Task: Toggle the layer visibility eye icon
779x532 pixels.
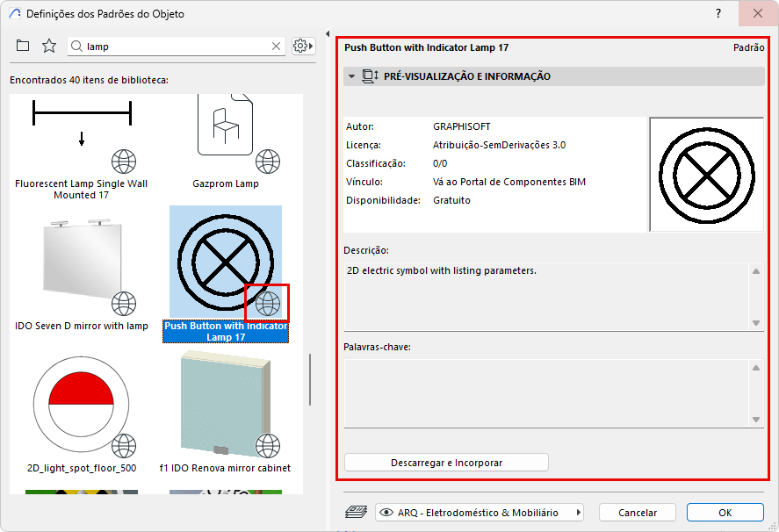Action: (386, 512)
